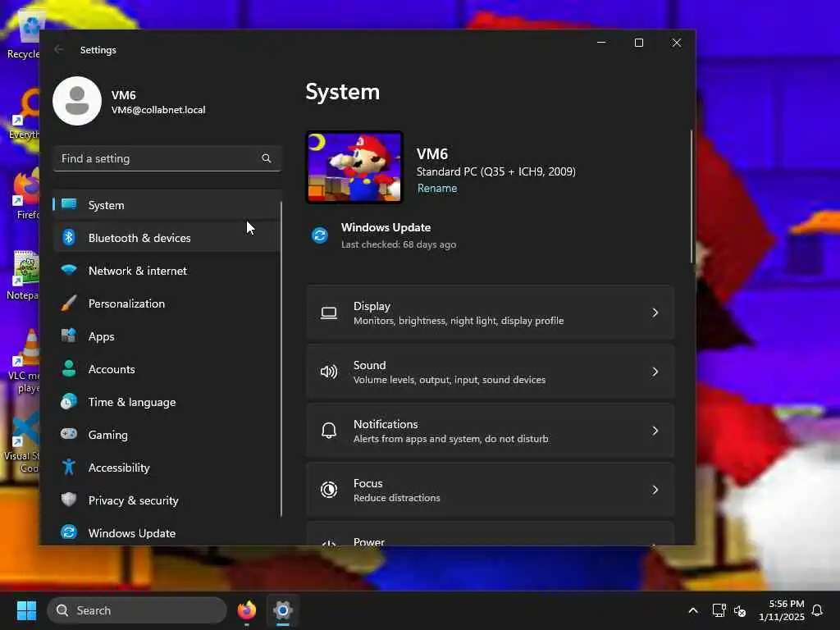Open the Windows Start button

[26, 610]
